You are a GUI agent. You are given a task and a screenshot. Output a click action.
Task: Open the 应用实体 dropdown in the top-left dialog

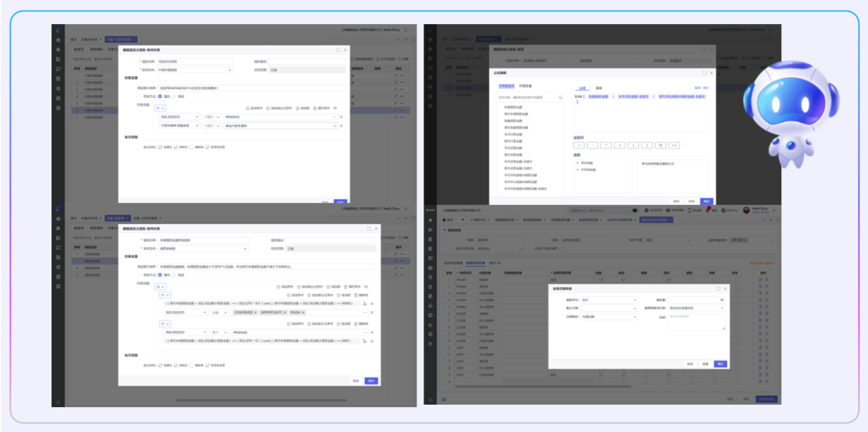[194, 70]
